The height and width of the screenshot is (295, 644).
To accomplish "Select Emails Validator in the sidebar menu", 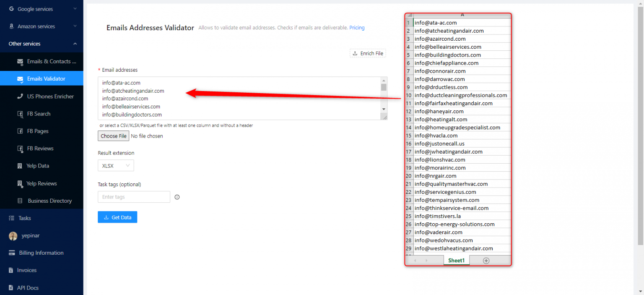I will click(46, 78).
